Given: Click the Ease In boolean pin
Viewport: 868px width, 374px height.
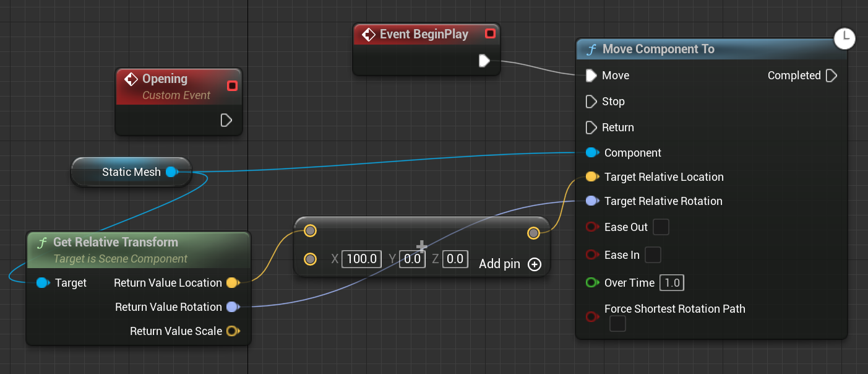Looking at the screenshot, I should [x=592, y=254].
